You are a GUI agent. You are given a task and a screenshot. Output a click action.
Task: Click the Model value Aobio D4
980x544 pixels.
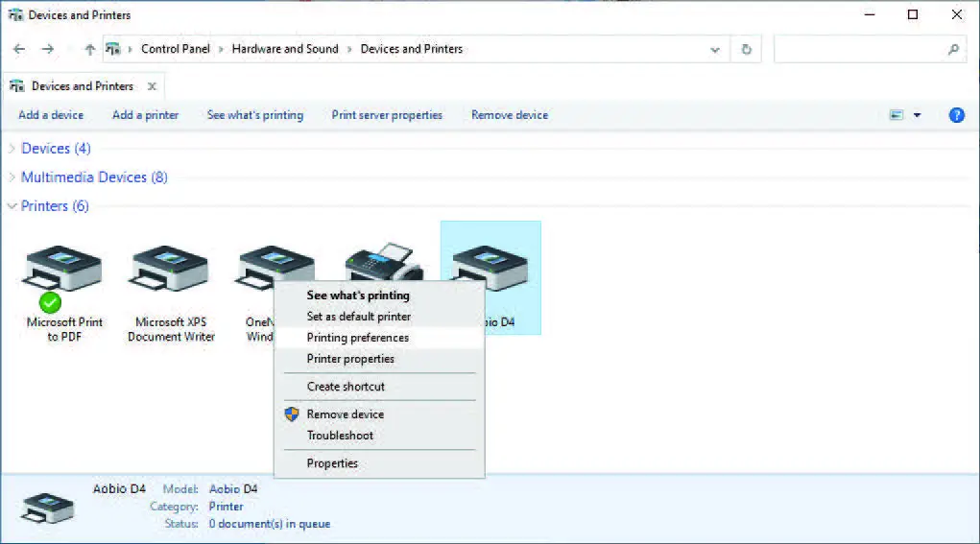point(233,489)
